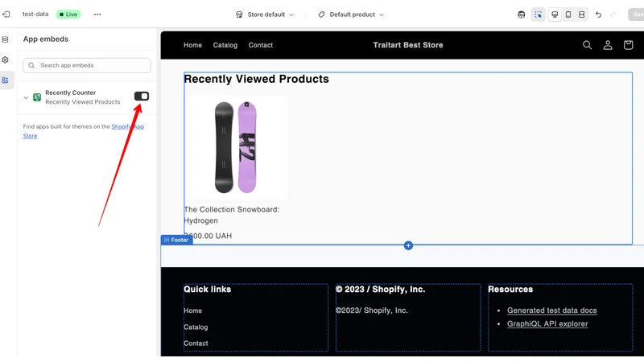Viewport: 644px width, 362px height.
Task: Toggle the element inspector icon
Action: [538, 14]
